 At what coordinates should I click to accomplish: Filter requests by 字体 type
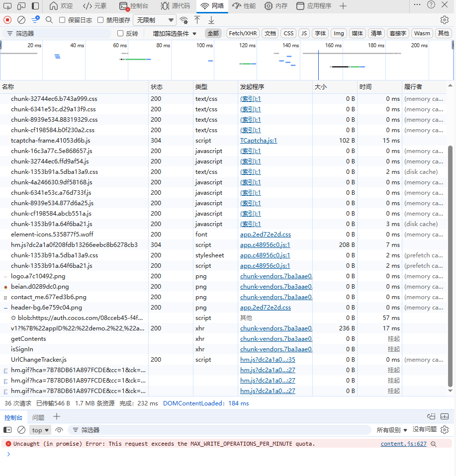[320, 33]
